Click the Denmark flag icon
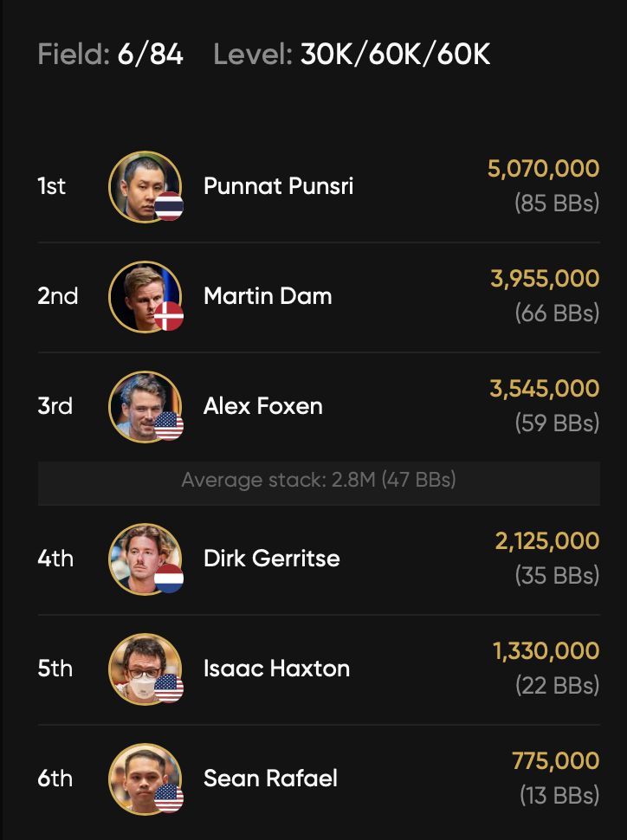This screenshot has height=840, width=627. [x=169, y=316]
